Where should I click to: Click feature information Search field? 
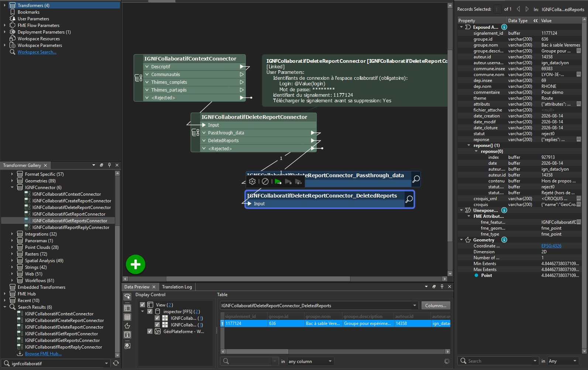click(x=498, y=361)
